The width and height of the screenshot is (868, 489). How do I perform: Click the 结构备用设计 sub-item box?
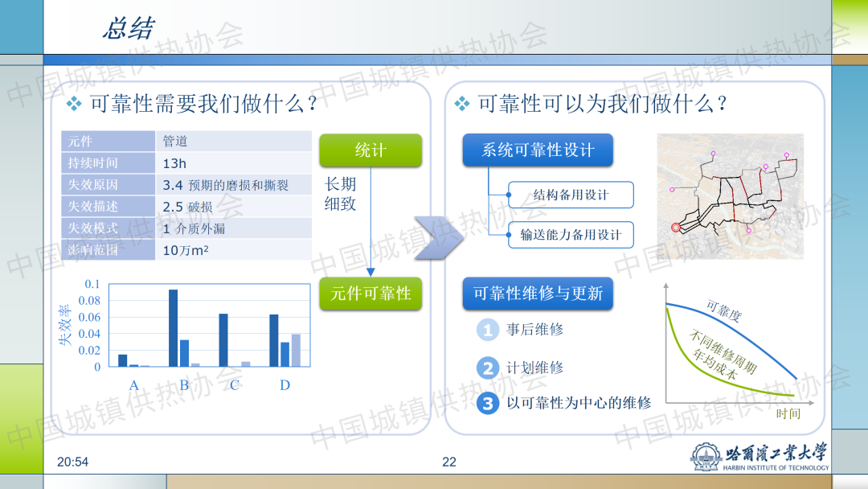click(571, 195)
